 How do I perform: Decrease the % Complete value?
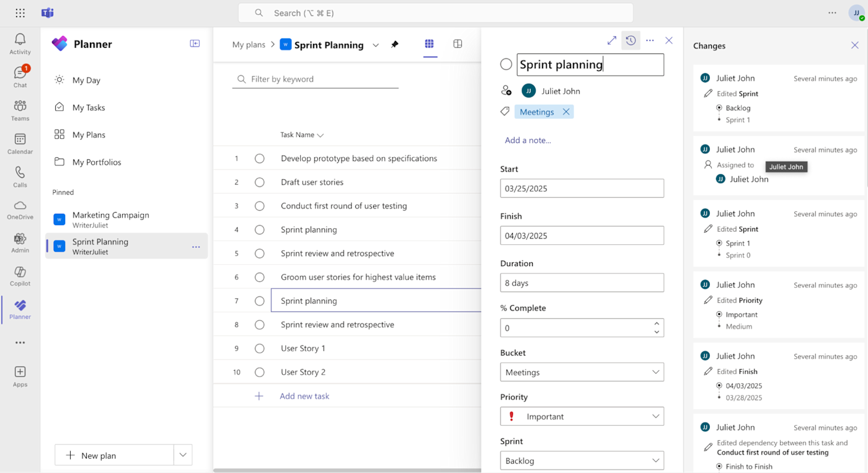tap(657, 332)
